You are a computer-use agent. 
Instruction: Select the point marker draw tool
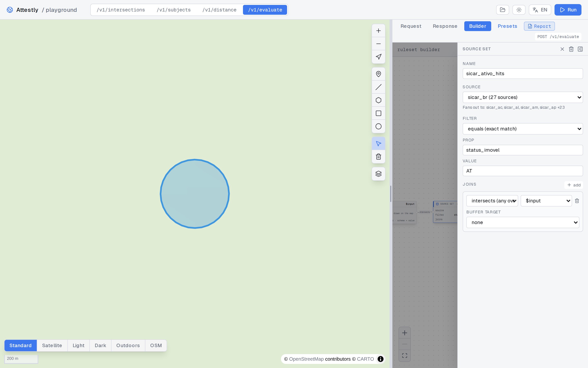click(378, 74)
